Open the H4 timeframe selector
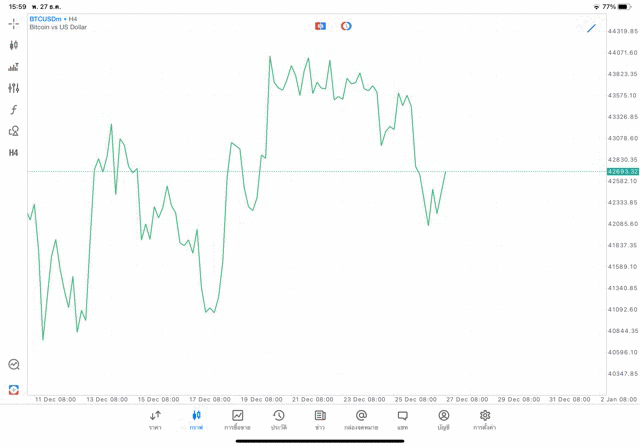Screen dimensions: 640x447 [14, 153]
